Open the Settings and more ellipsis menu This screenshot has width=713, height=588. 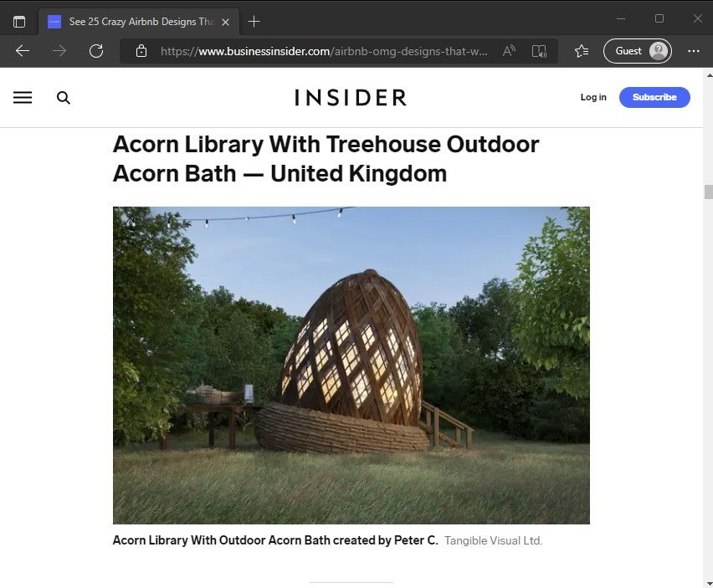pyautogui.click(x=693, y=50)
